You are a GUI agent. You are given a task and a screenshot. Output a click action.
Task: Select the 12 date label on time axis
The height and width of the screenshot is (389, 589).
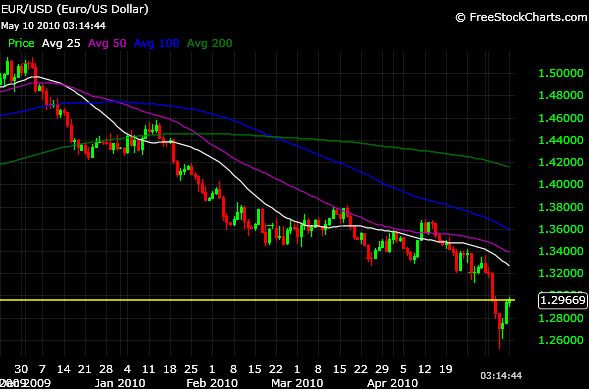click(x=424, y=369)
